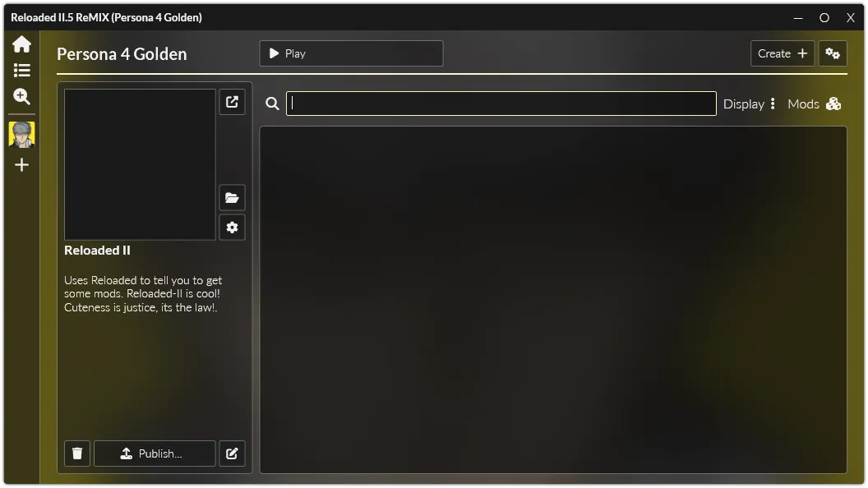
Task: Delete the mod with trash icon
Action: 77,453
